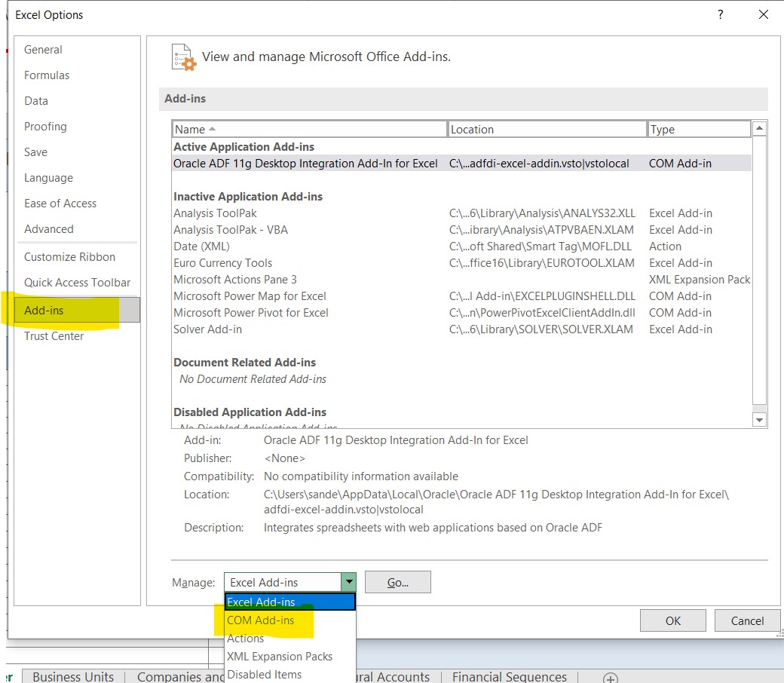Click the Go... button
Viewport: 784px width, 683px height.
pos(398,583)
